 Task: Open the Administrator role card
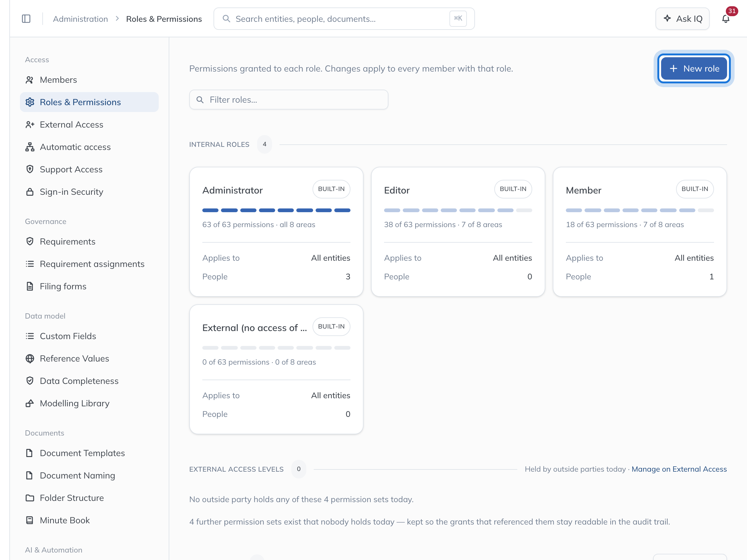(276, 232)
